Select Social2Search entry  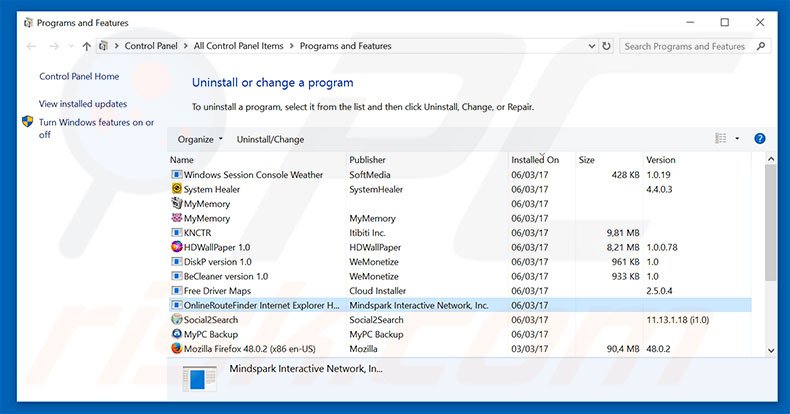pos(459,320)
